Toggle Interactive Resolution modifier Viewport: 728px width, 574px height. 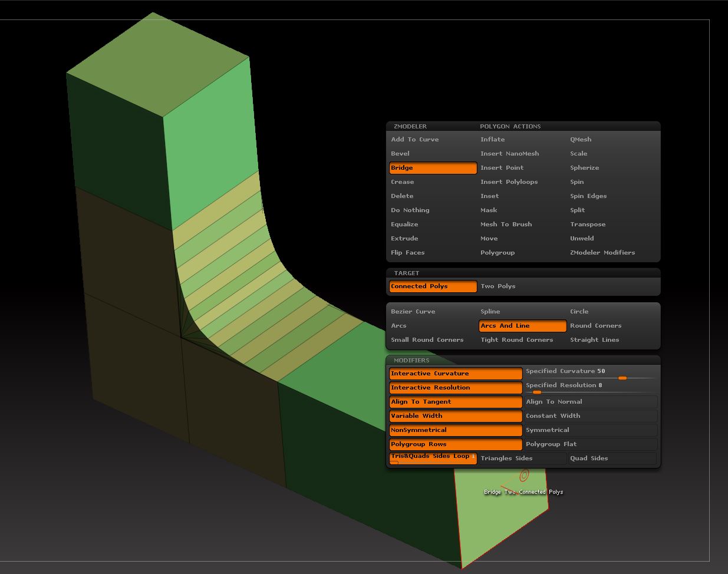(x=455, y=388)
